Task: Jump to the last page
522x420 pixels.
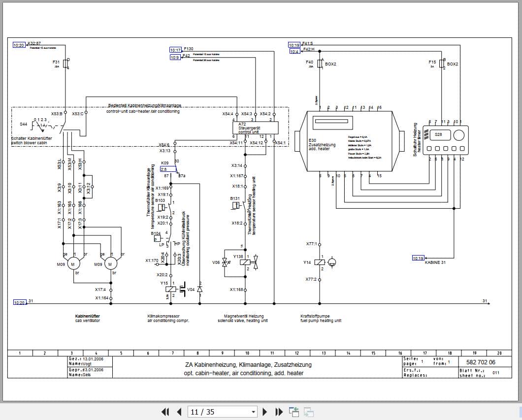Action: [279, 412]
